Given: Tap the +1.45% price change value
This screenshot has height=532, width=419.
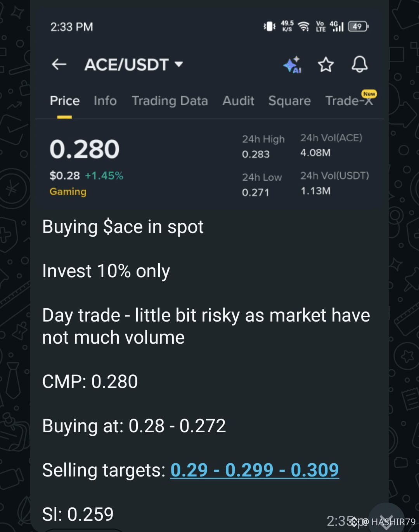Looking at the screenshot, I should [104, 176].
